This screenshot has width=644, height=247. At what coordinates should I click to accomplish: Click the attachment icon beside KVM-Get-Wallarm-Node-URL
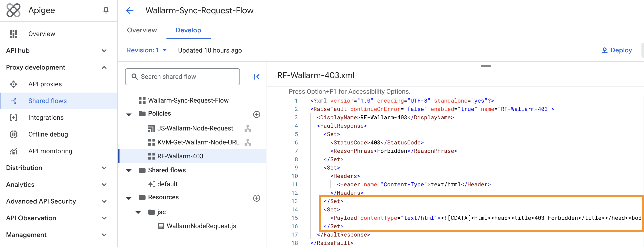[x=248, y=142]
